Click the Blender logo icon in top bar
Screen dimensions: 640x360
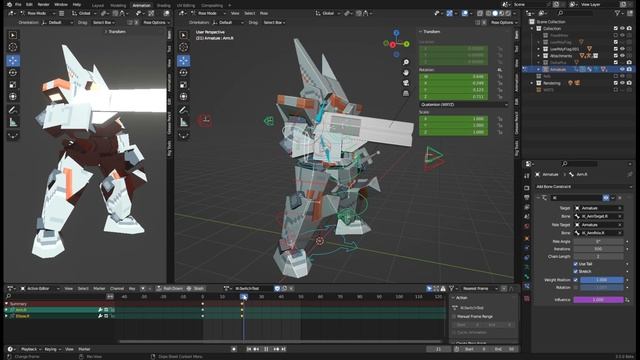click(9, 4)
